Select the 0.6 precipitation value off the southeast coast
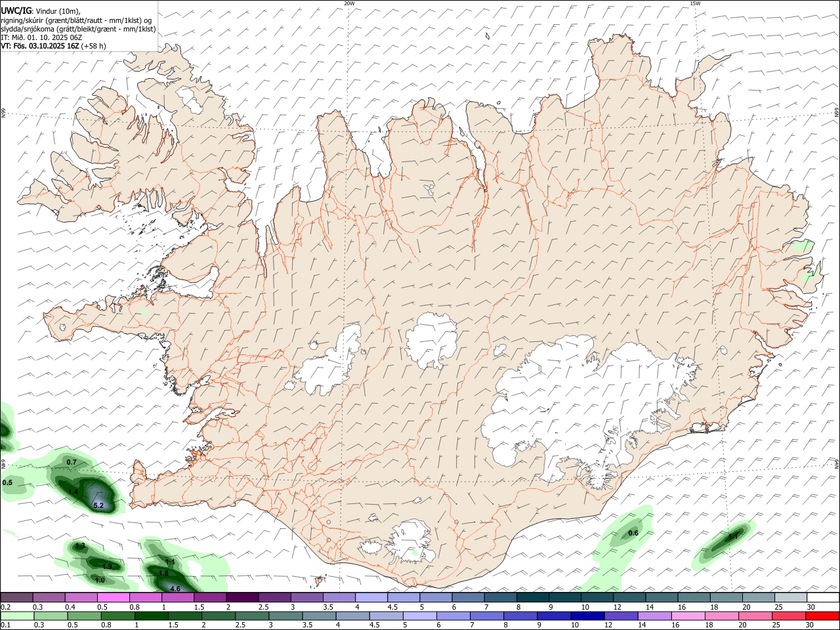The image size is (840, 630). (633, 533)
